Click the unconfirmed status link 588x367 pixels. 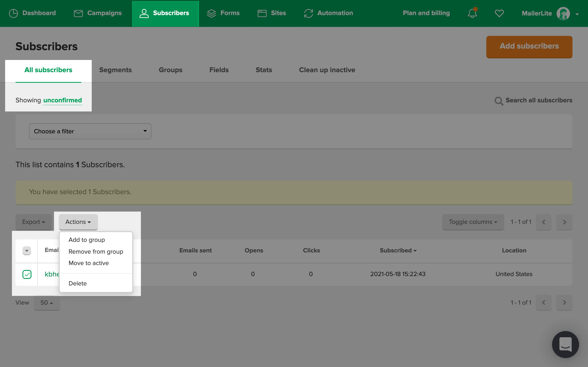62,100
